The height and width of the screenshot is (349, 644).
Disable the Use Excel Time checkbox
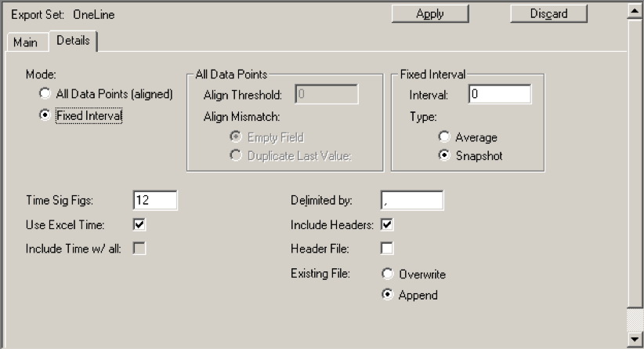pyautogui.click(x=139, y=225)
